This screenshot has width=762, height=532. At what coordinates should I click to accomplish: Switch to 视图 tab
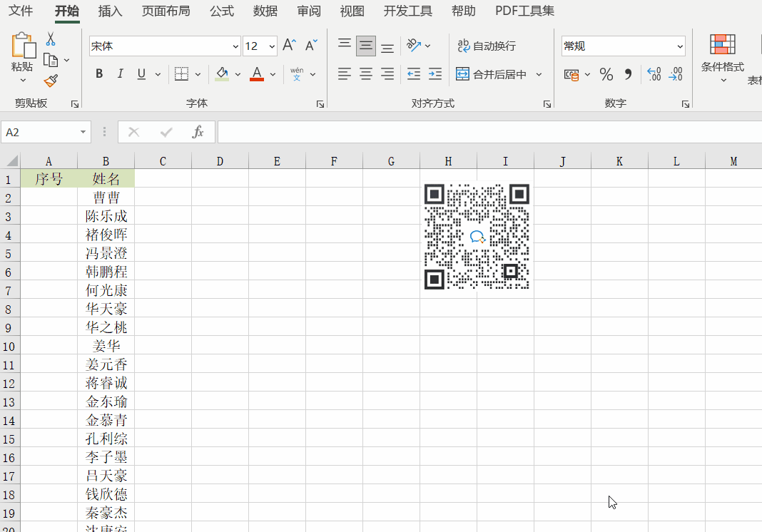pos(352,11)
